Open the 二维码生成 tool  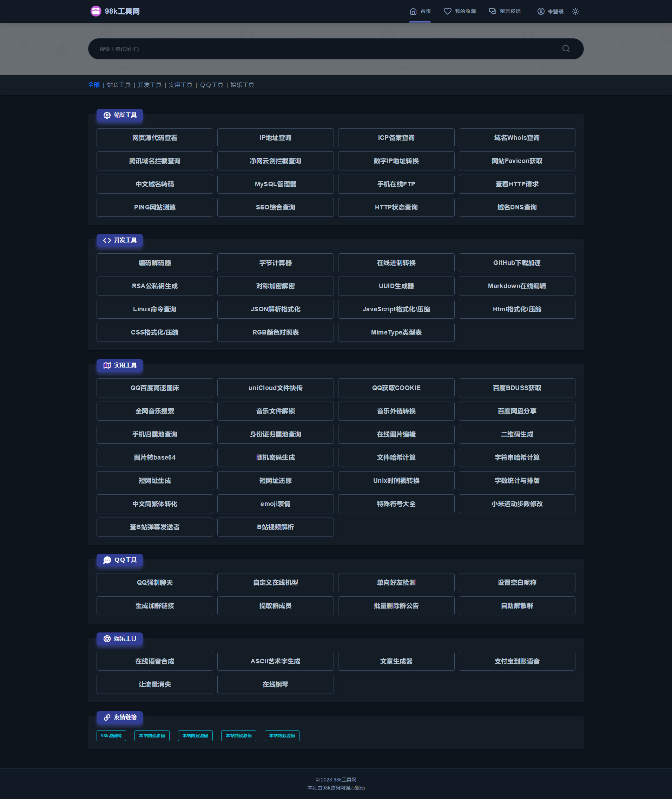[x=517, y=434]
